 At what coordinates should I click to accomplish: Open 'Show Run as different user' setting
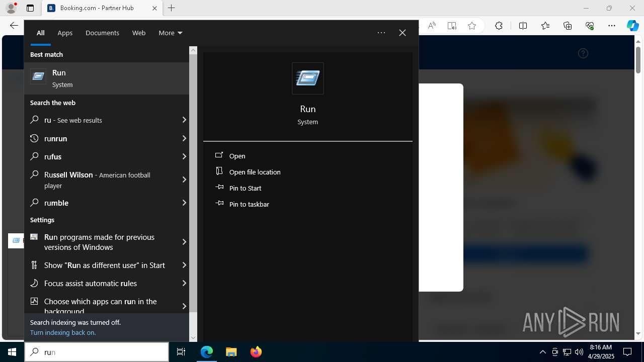click(105, 265)
